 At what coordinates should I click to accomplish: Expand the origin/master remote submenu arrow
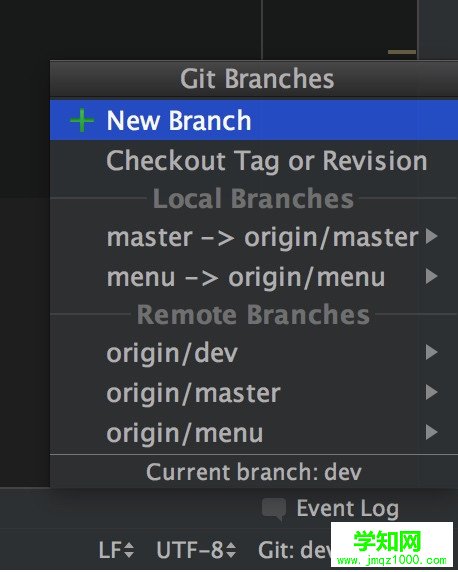[x=431, y=393]
